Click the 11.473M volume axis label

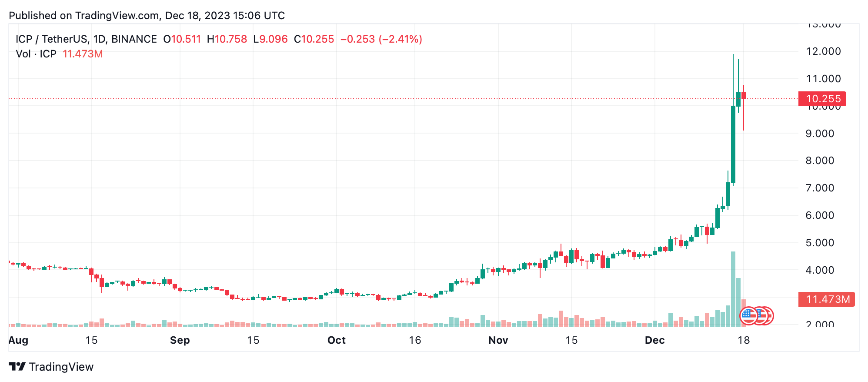pos(826,299)
